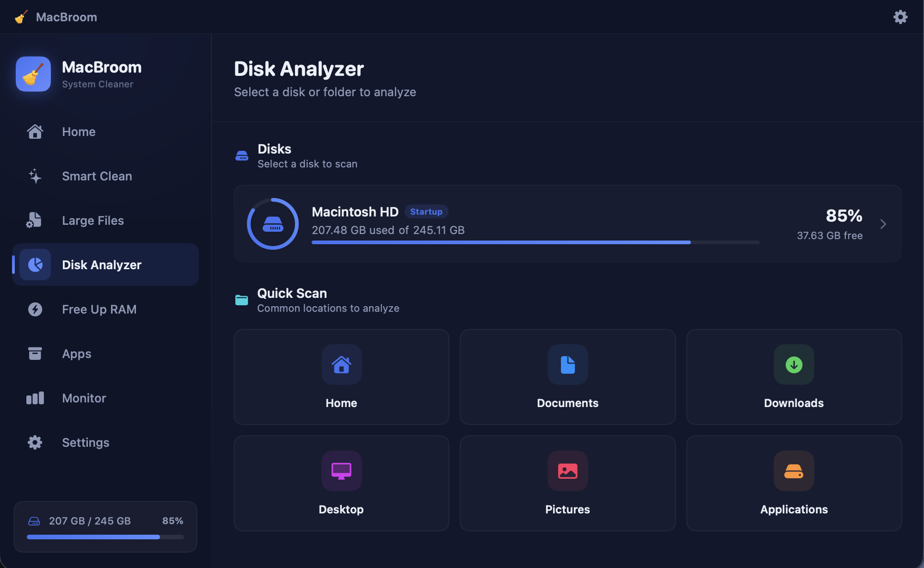Open Smart Clean section
This screenshot has width=924, height=568.
click(105, 176)
